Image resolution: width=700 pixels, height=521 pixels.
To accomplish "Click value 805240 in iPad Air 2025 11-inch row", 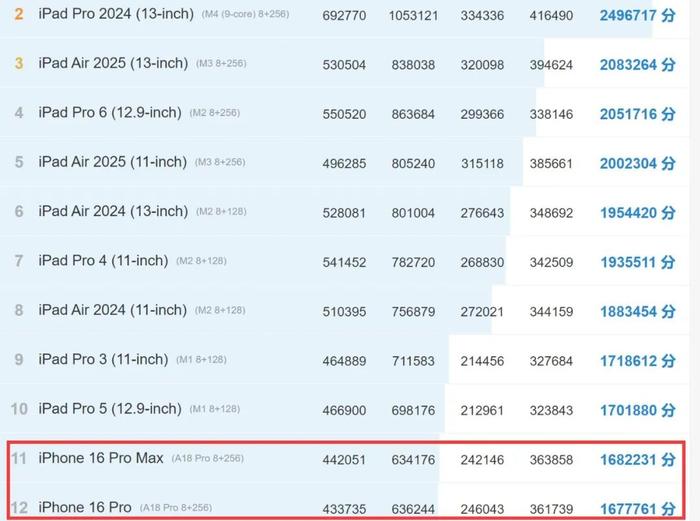I will pos(413,164).
